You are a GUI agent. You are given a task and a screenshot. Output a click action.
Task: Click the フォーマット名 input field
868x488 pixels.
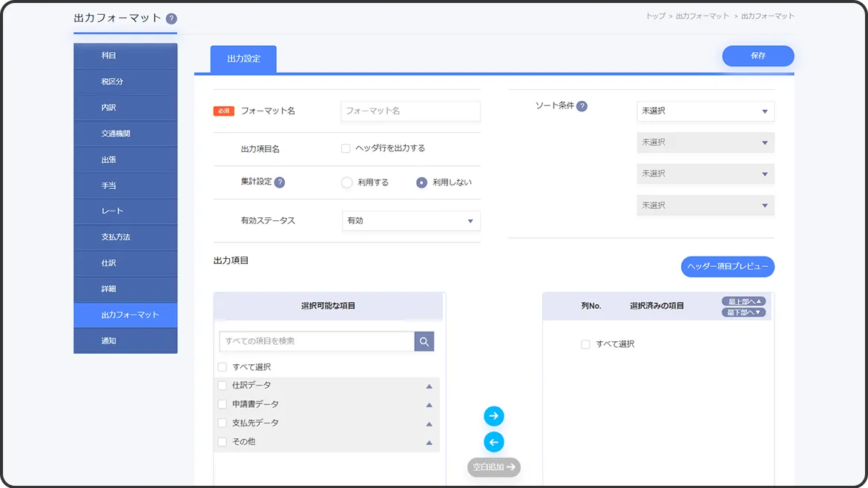point(410,111)
